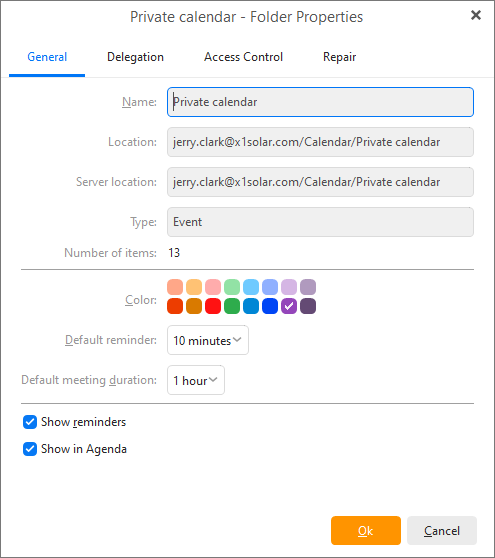Click into the Name input field
495x558 pixels.
pos(320,102)
